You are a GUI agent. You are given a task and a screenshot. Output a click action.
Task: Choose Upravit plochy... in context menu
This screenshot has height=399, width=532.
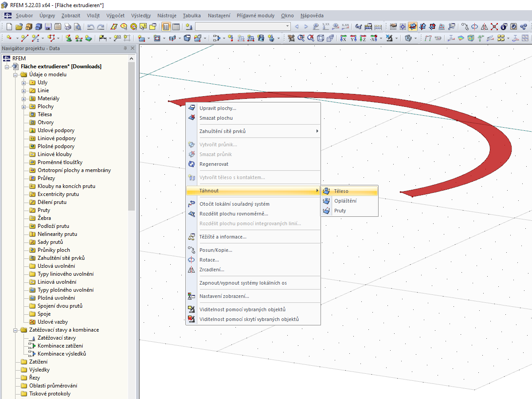[x=253, y=108]
